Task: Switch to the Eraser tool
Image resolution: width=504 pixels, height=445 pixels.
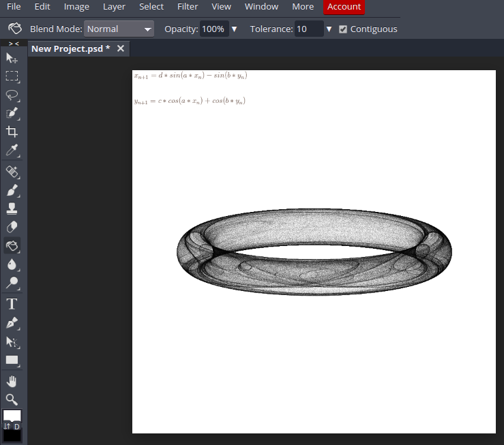Action: click(12, 227)
